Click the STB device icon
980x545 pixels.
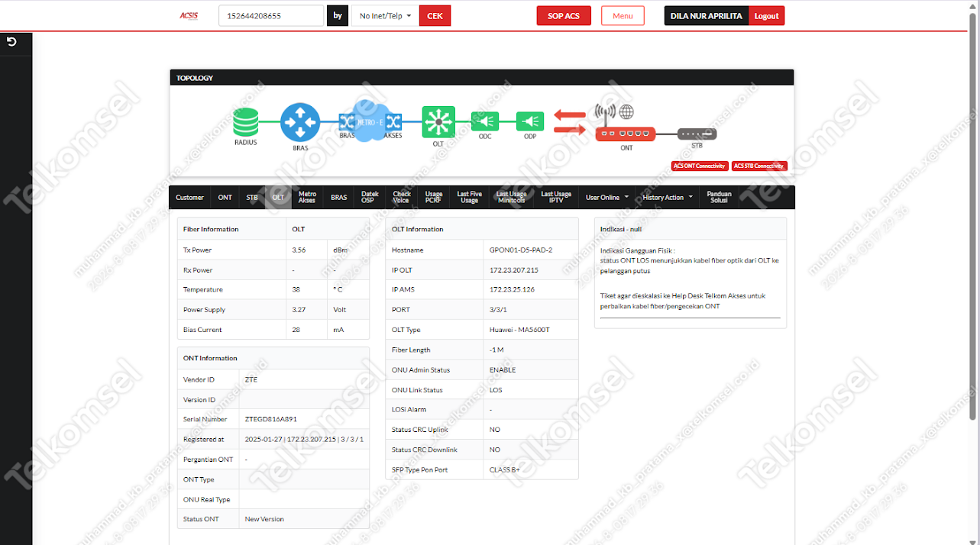697,134
